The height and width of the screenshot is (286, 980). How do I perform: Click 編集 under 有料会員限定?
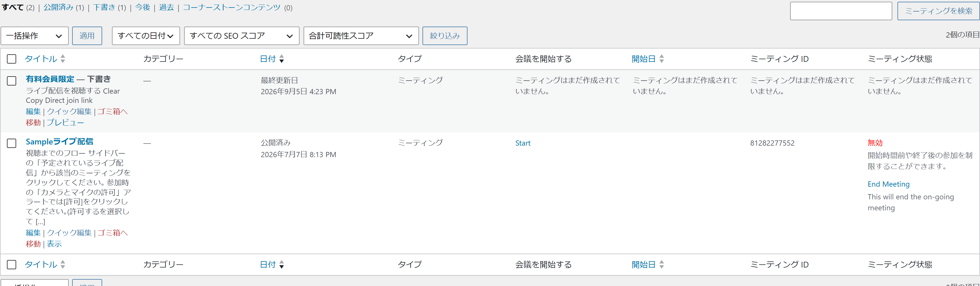click(33, 112)
